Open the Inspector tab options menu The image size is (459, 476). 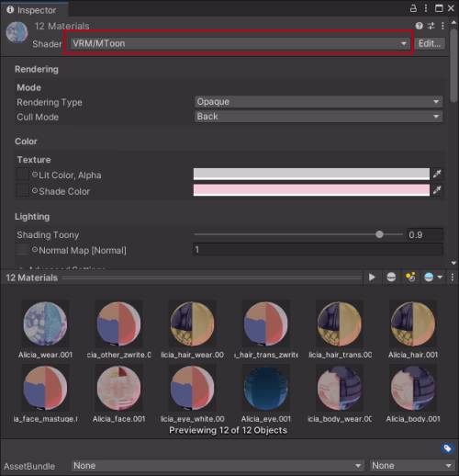(x=426, y=8)
